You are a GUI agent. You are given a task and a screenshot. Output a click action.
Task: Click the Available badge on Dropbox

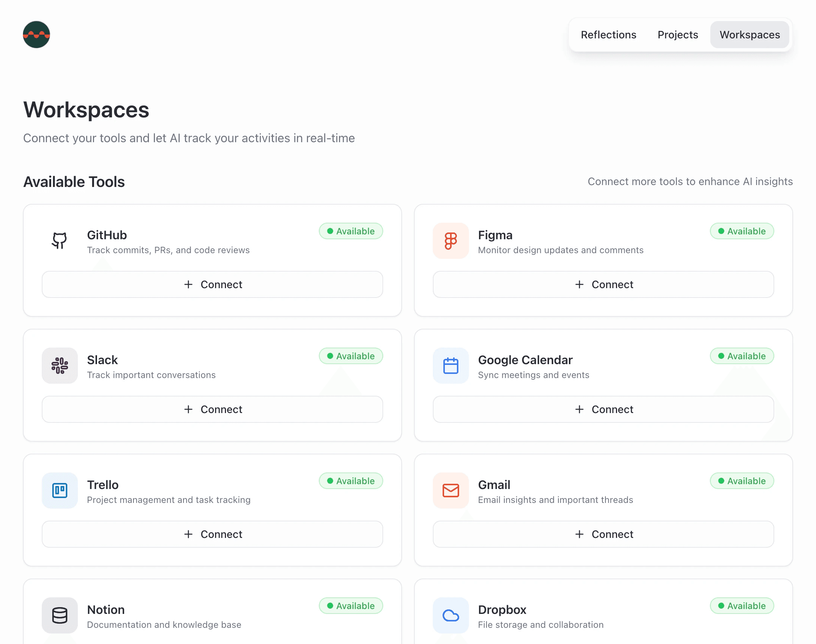(x=742, y=606)
